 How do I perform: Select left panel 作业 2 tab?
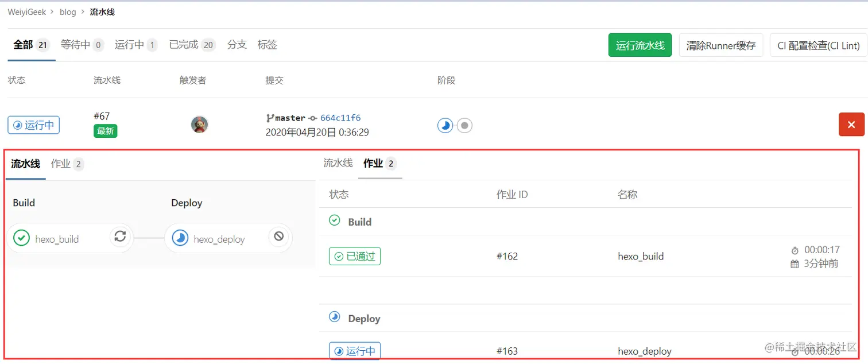click(x=67, y=164)
